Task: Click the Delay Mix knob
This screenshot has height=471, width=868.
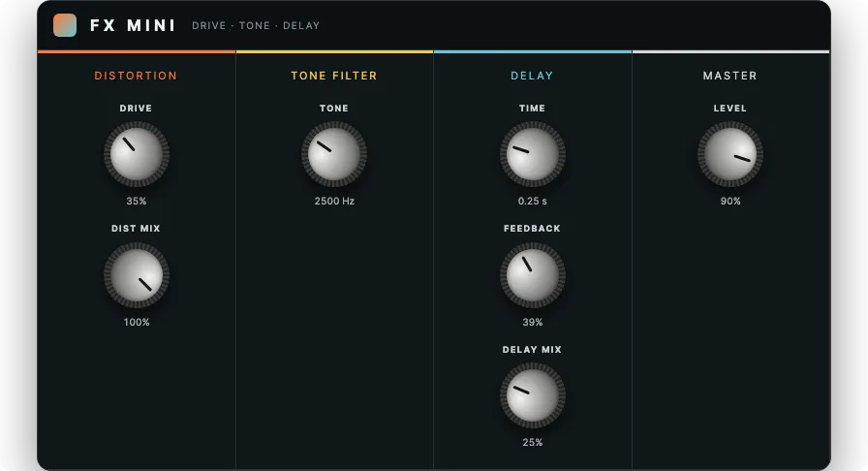Action: 533,395
